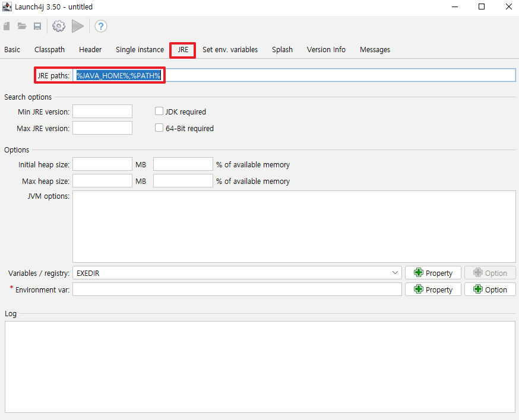The image size is (519, 420).
Task: Go to the Messages tab
Action: click(x=375, y=50)
